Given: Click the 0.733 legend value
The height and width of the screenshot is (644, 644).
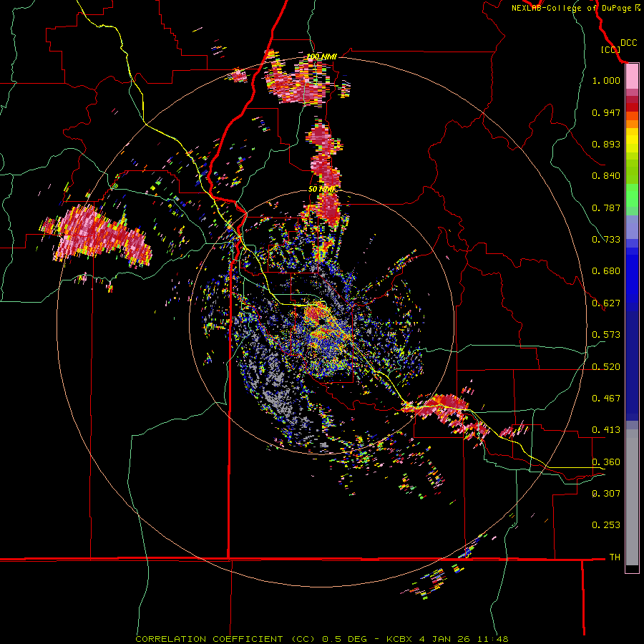Looking at the screenshot, I should coord(606,240).
